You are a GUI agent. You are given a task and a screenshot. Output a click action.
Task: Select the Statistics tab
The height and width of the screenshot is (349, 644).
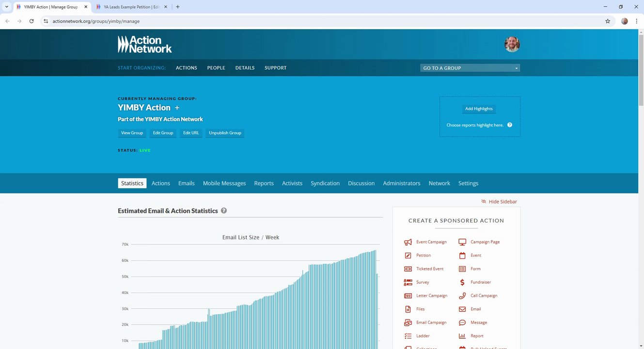pos(132,183)
